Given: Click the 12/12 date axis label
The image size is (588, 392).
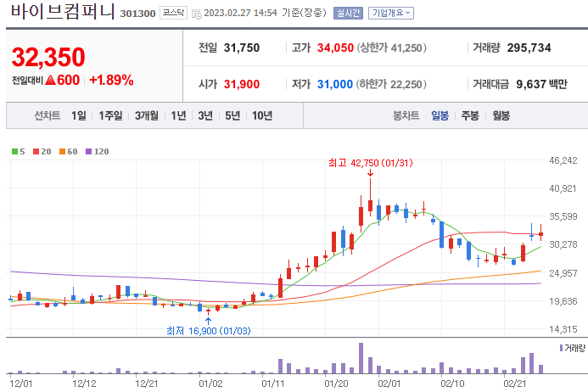Looking at the screenshot, I should tap(84, 384).
